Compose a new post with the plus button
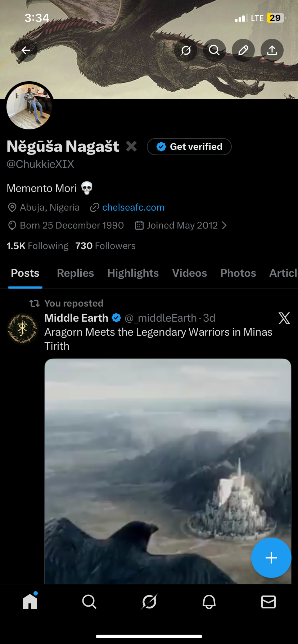Viewport: 298px width, 644px height. coord(271,557)
